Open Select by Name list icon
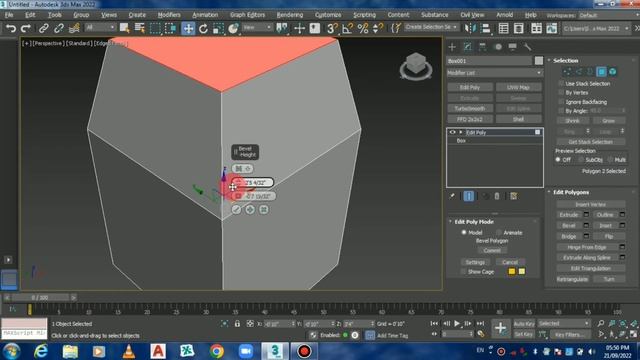 140,28
